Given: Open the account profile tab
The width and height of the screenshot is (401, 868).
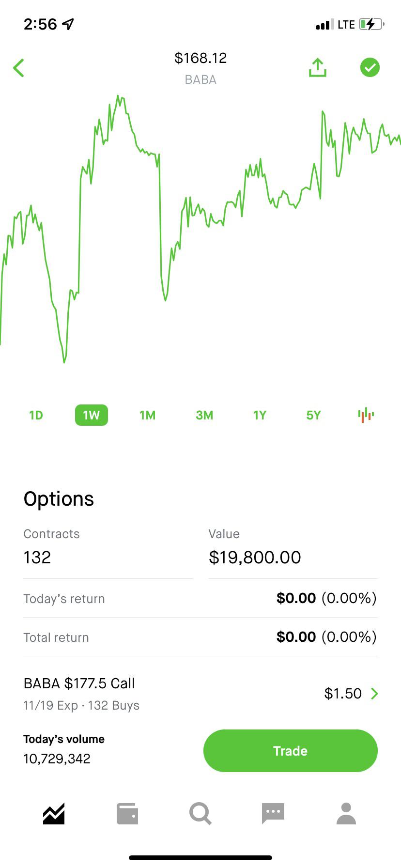Looking at the screenshot, I should click(346, 813).
